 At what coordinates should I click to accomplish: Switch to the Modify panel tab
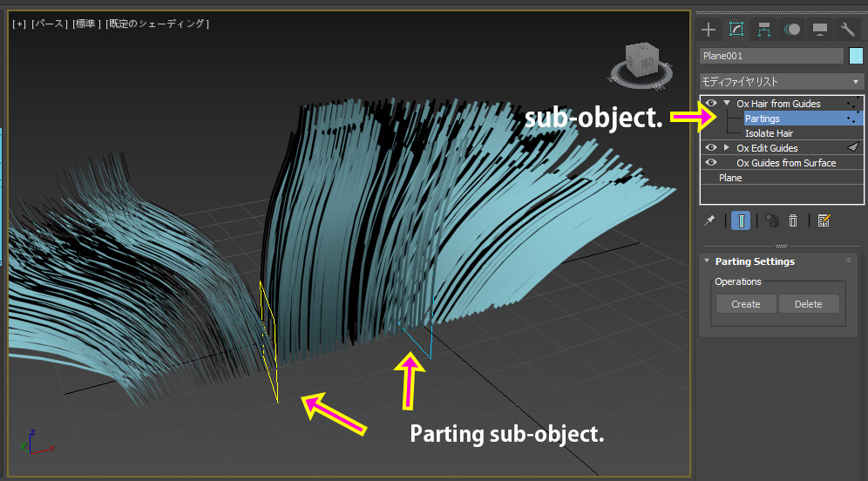coord(736,30)
